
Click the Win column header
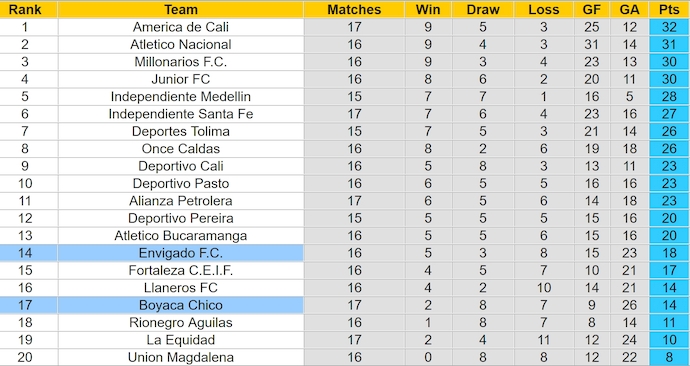[x=428, y=9]
